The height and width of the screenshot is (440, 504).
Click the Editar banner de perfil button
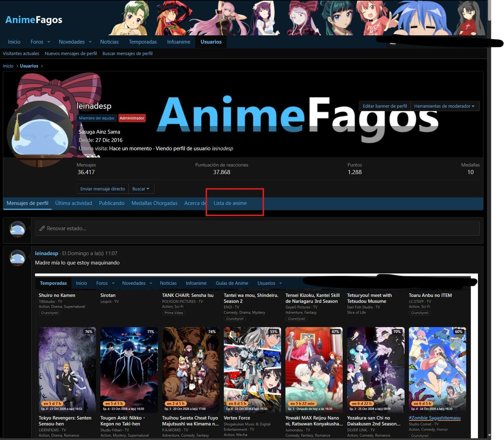pyautogui.click(x=385, y=106)
